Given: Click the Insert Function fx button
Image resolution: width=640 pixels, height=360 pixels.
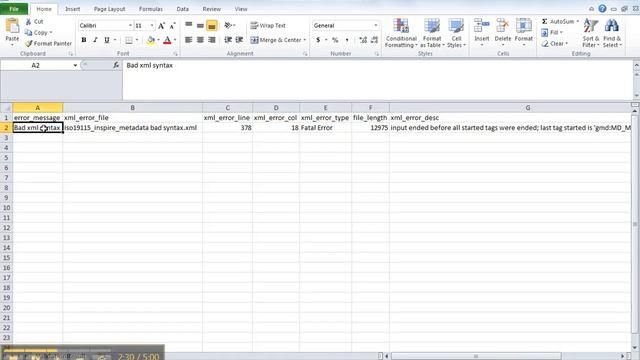Looking at the screenshot, I should click(x=116, y=65).
